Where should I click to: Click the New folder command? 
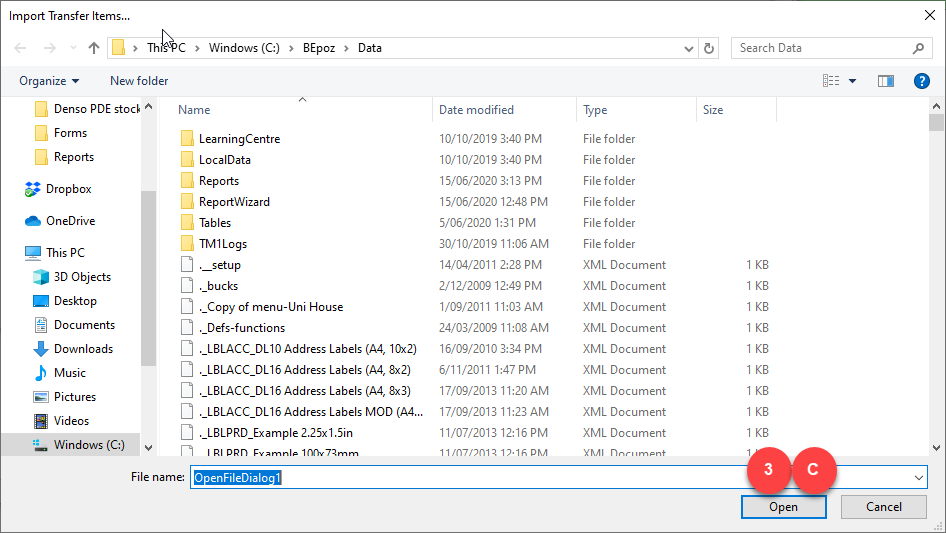pyautogui.click(x=139, y=81)
